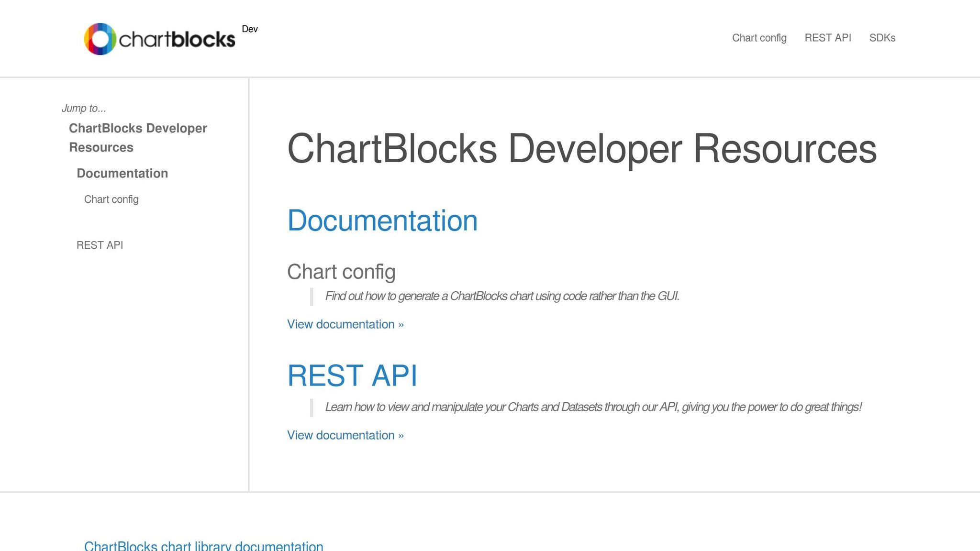Image resolution: width=980 pixels, height=551 pixels.
Task: Jump to ChartBlocks Developer Resources in sidebar
Action: click(138, 138)
